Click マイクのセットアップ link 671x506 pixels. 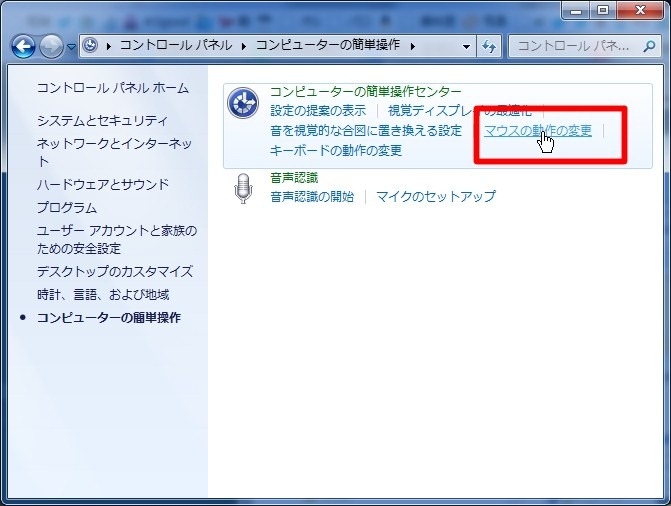[x=435, y=197]
